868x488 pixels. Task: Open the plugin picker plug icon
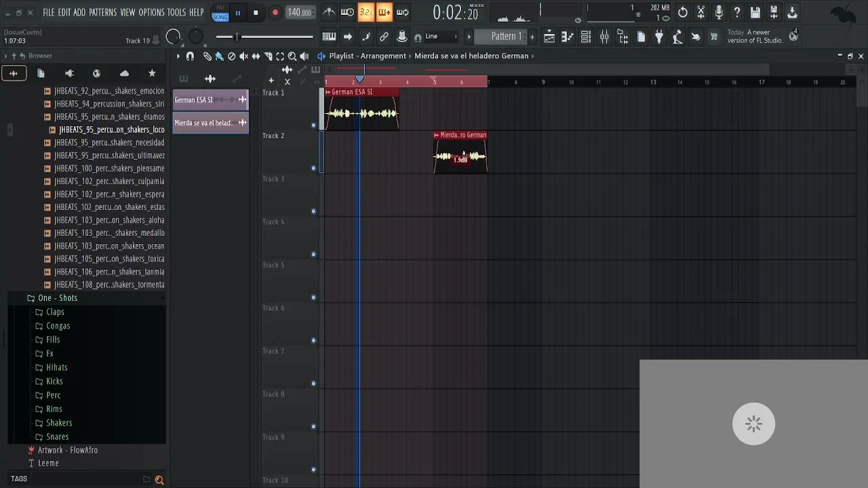click(x=659, y=37)
